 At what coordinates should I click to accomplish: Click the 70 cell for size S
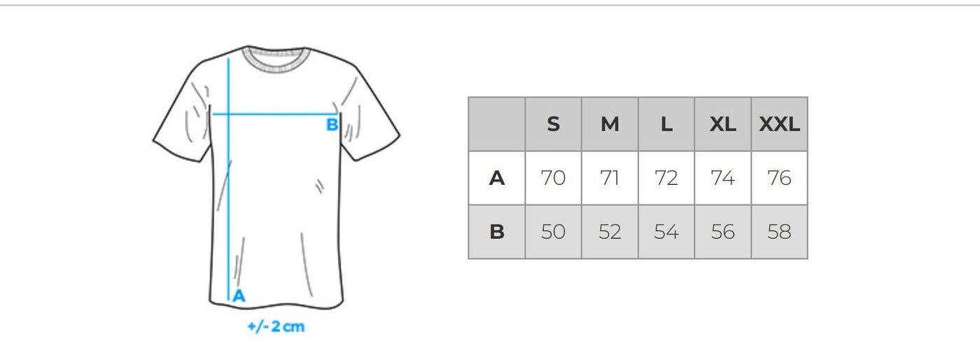tap(553, 179)
